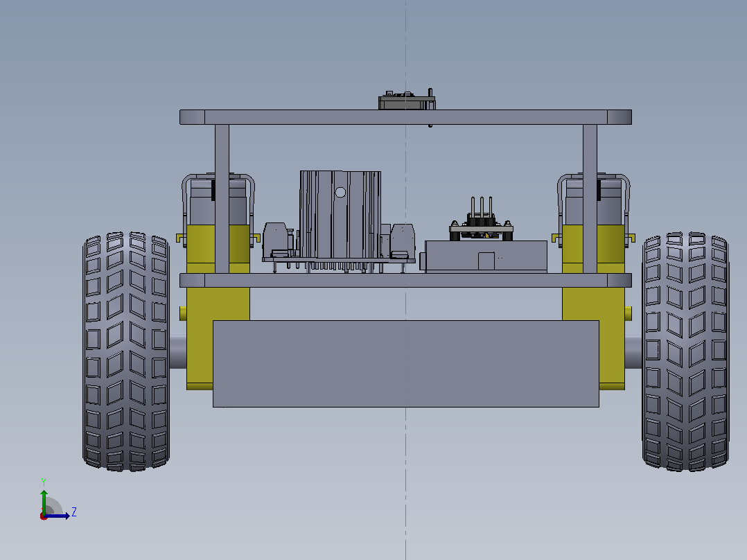Select the grey controller box under the pin header
747x560 pixels.
click(x=486, y=256)
